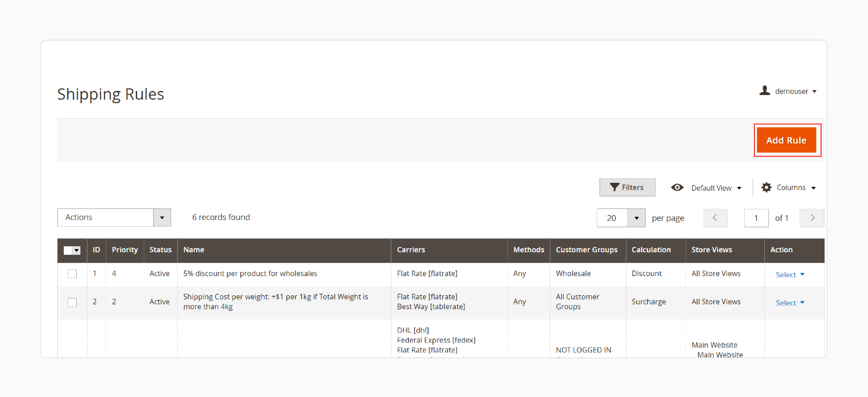
Task: Click the 'DHL [dhl]' carrier text
Action: point(413,330)
